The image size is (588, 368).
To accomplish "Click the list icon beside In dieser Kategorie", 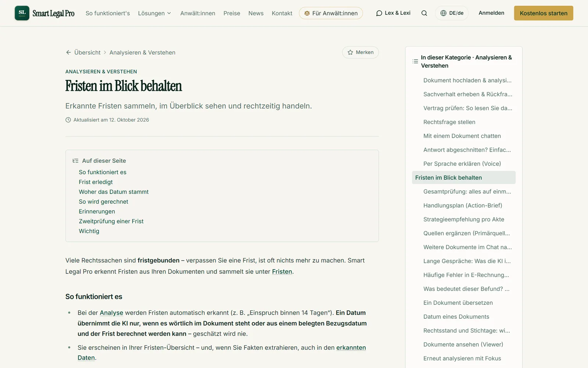I will pos(415,61).
